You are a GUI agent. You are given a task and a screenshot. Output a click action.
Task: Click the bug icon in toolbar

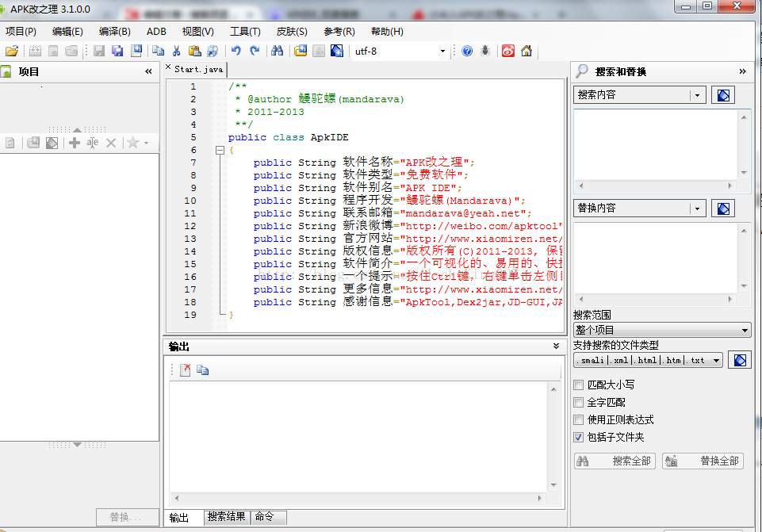click(x=485, y=51)
